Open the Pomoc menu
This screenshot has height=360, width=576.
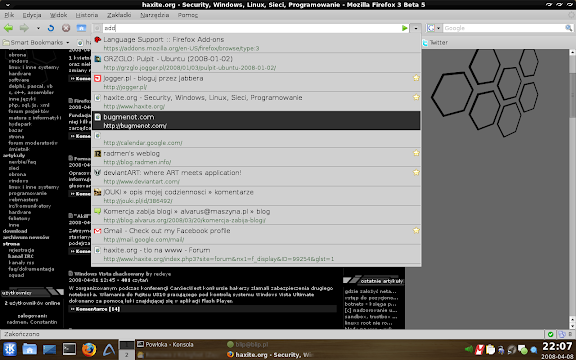click(x=188, y=15)
